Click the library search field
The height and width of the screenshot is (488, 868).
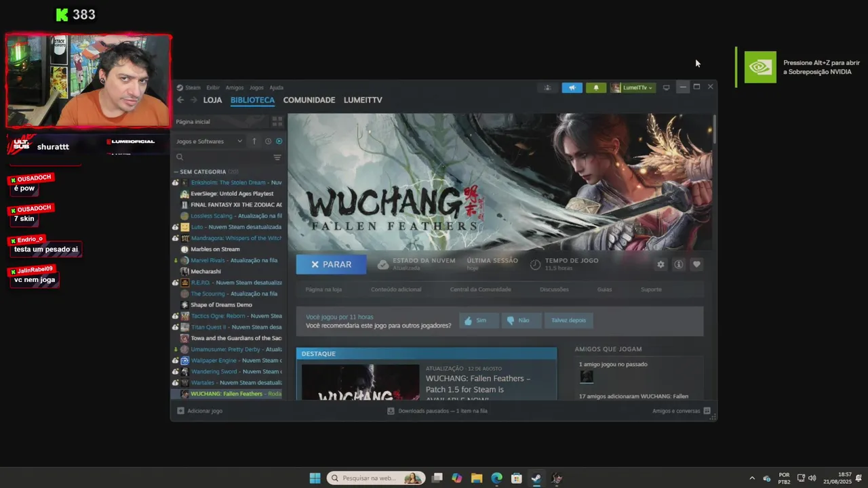click(224, 157)
